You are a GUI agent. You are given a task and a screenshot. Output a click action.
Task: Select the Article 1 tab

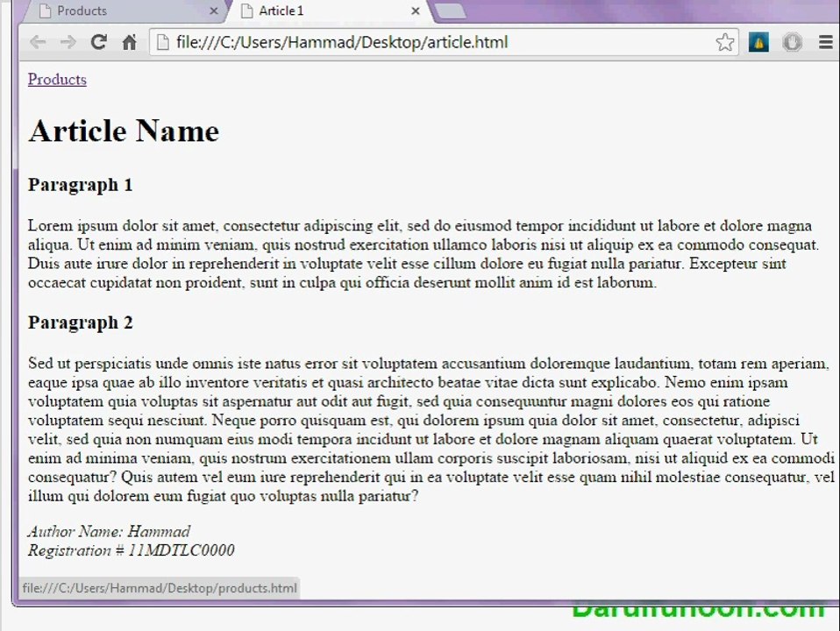click(x=330, y=11)
